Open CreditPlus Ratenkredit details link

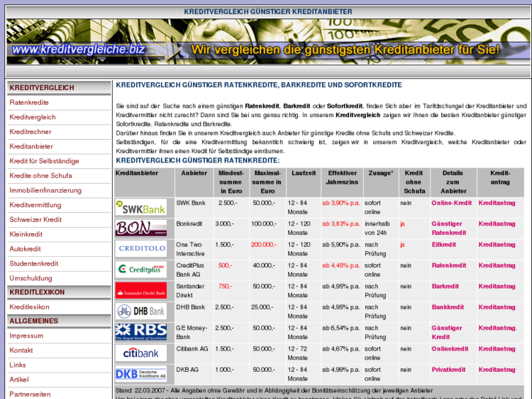tap(449, 266)
